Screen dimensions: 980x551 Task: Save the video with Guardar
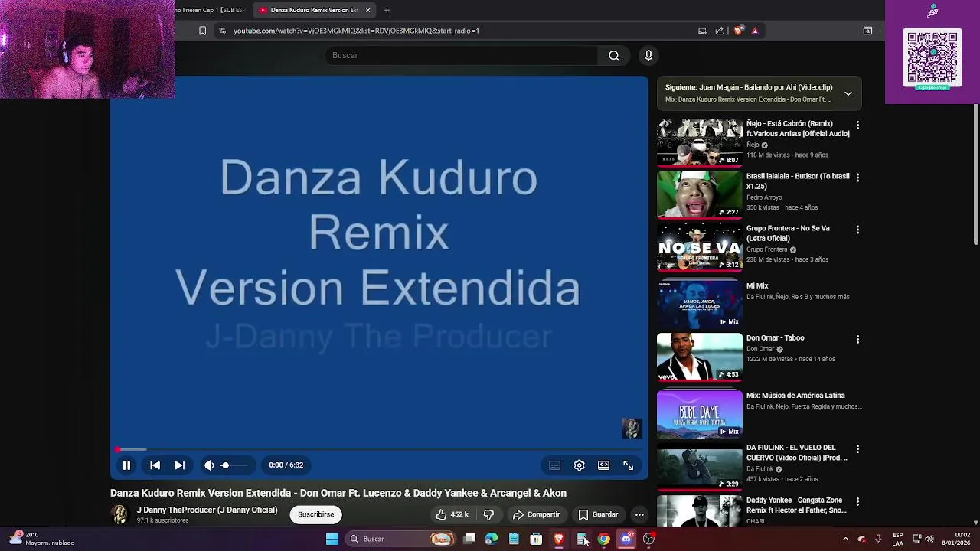tap(598, 514)
